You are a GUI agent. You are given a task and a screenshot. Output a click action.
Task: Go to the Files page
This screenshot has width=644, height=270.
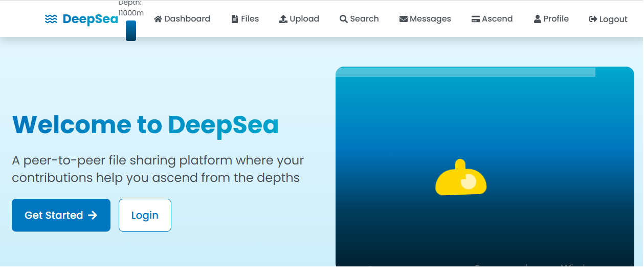point(246,19)
